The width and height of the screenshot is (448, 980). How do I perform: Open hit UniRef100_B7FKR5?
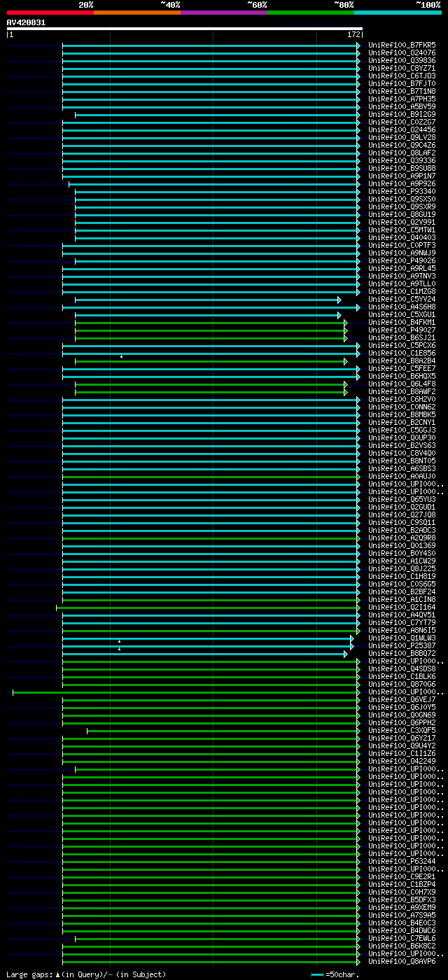[402, 45]
